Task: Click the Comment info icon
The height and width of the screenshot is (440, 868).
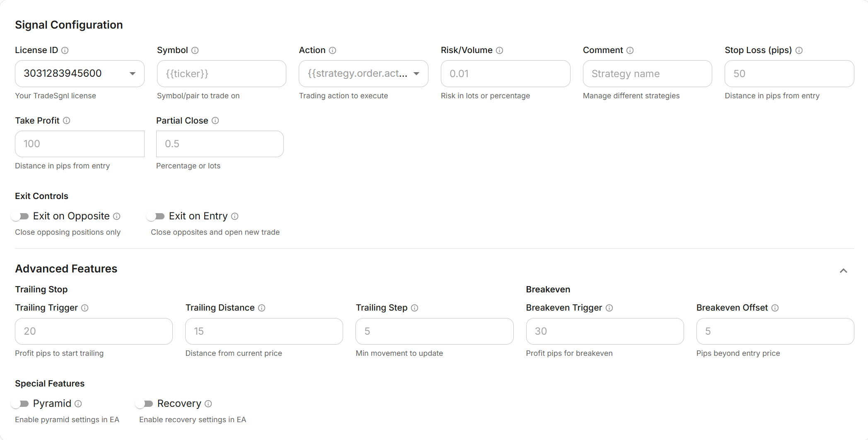Action: [x=631, y=51]
